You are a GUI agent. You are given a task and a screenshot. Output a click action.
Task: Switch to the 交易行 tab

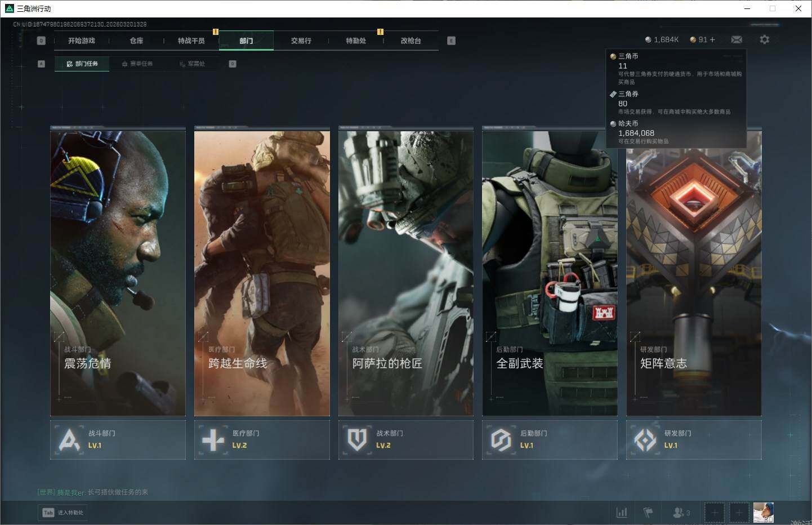(x=301, y=41)
